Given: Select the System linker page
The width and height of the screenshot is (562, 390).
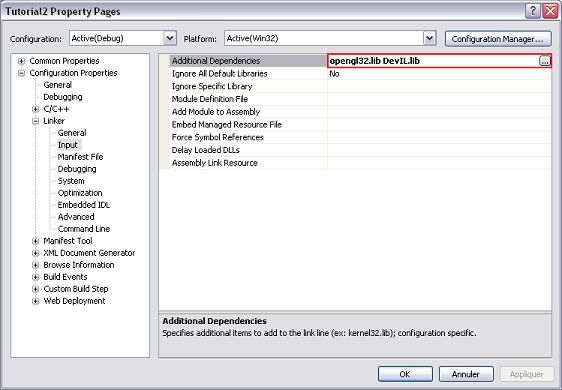Looking at the screenshot, I should pyautogui.click(x=71, y=181).
